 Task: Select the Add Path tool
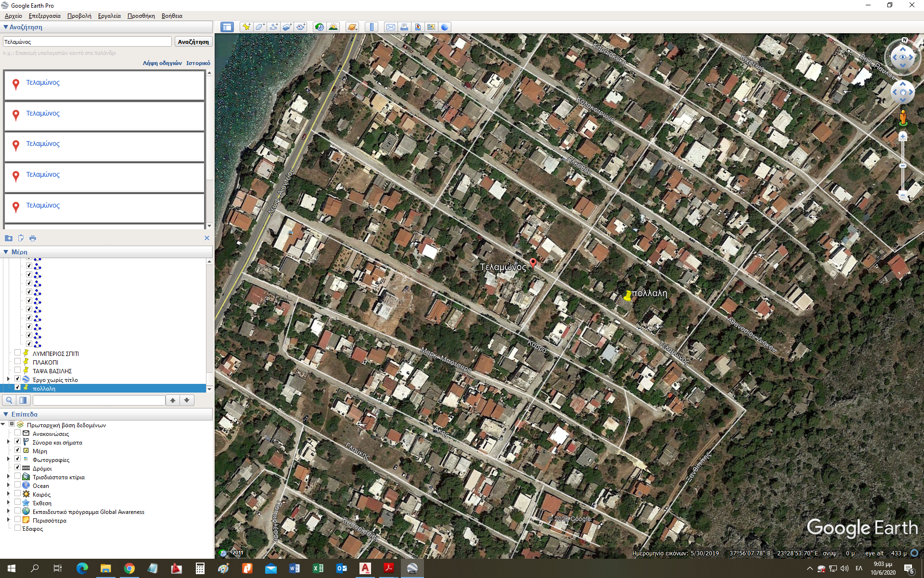tap(273, 27)
